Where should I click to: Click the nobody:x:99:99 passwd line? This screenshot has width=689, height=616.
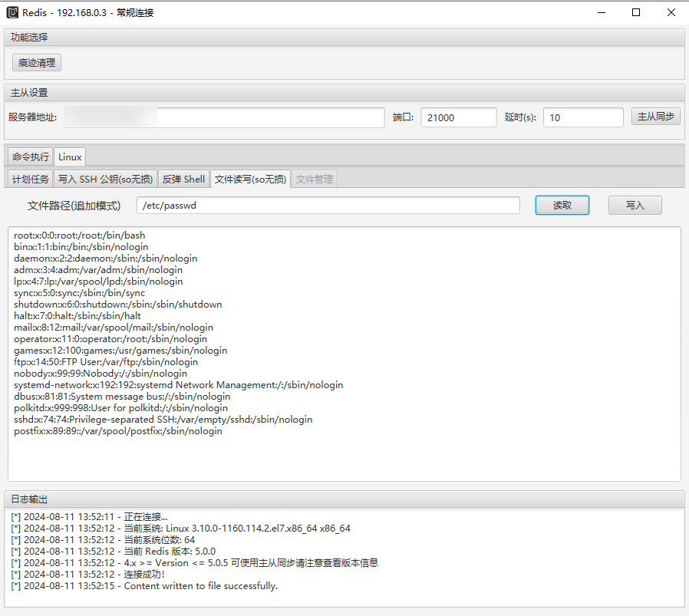tap(101, 373)
